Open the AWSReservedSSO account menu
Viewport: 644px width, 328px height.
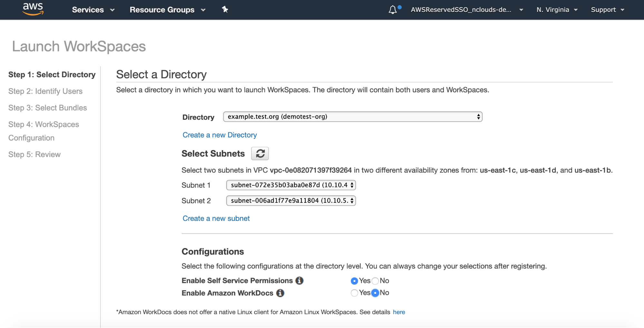tap(467, 10)
